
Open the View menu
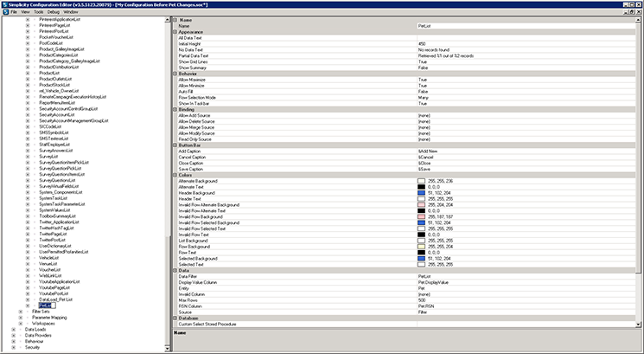pos(25,12)
